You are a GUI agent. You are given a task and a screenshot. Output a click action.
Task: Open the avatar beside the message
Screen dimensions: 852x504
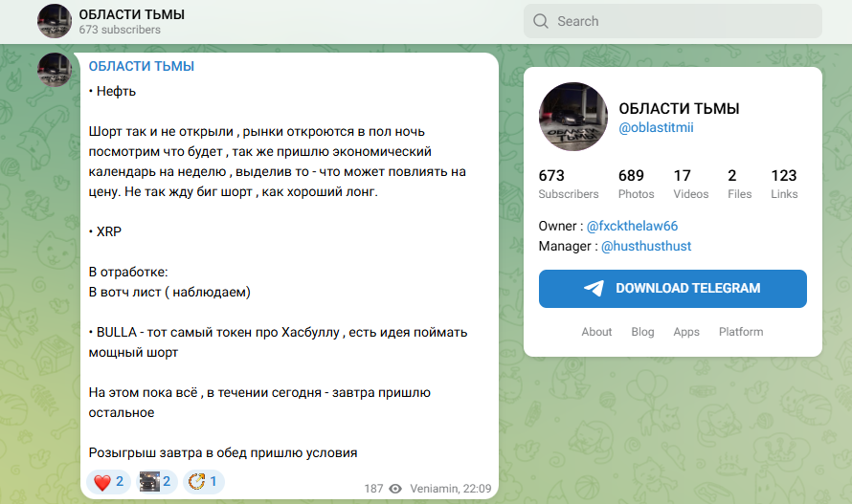[x=55, y=70]
